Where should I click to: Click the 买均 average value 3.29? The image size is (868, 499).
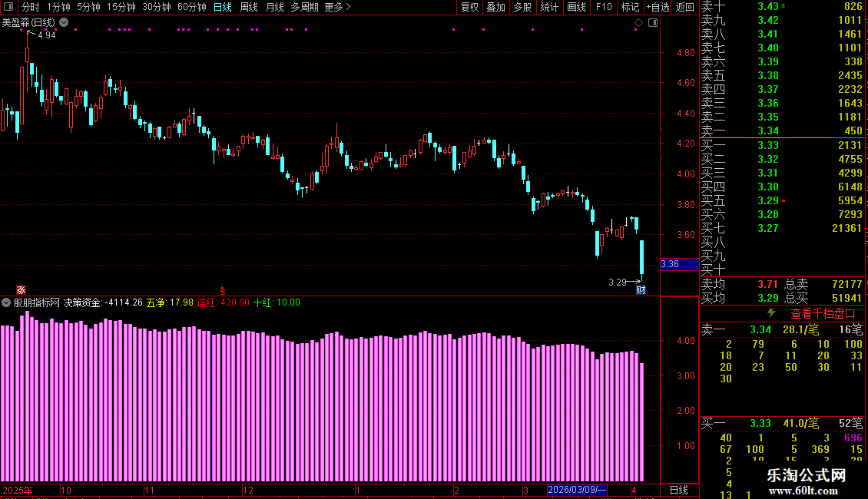point(768,298)
